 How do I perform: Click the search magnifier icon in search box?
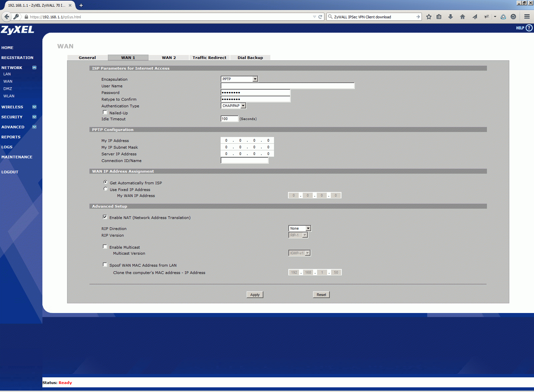[330, 17]
